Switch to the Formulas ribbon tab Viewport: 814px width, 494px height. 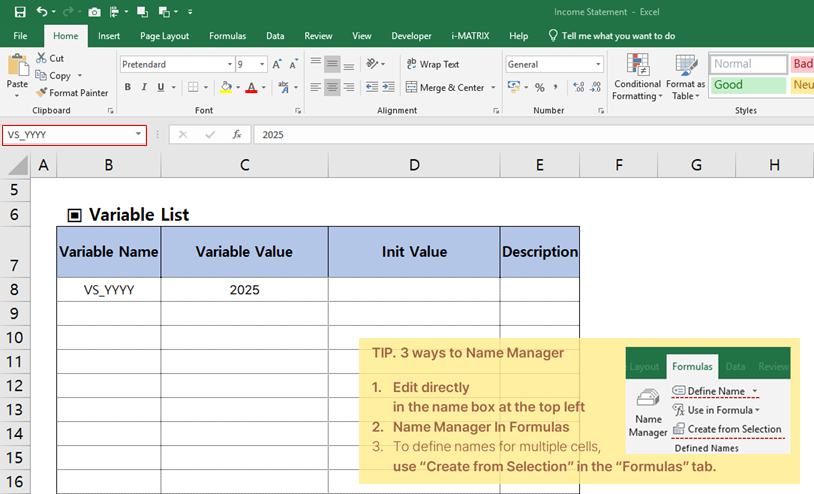(x=227, y=36)
